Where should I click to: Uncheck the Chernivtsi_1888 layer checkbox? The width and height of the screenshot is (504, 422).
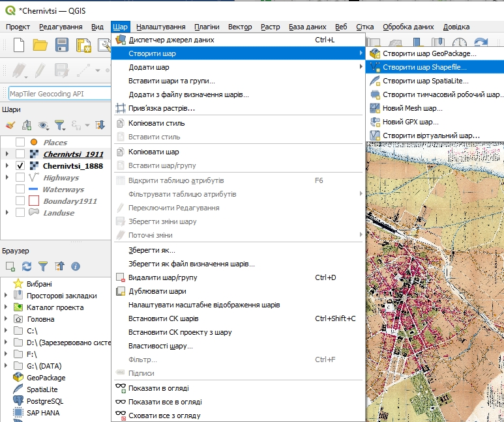coord(20,166)
